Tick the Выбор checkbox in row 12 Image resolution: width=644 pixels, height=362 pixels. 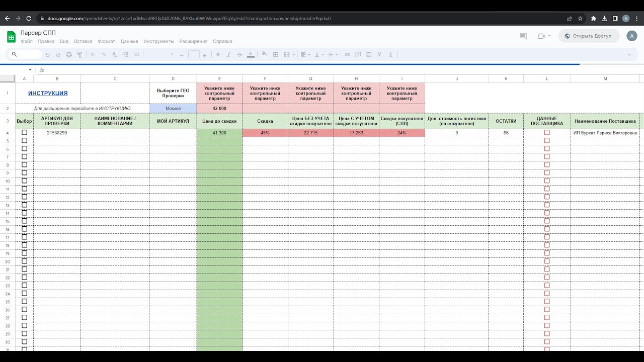coord(24,197)
